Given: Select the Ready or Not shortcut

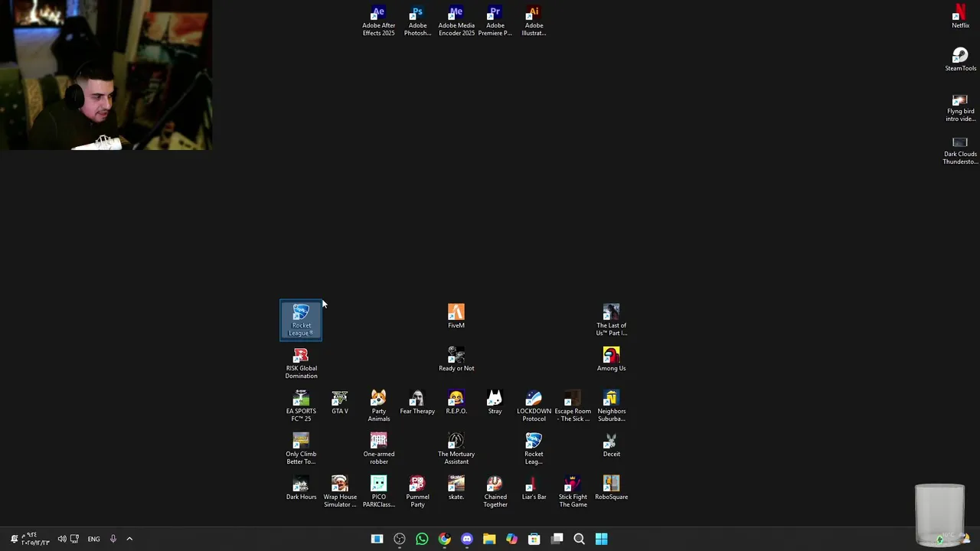Looking at the screenshot, I should pyautogui.click(x=456, y=360).
